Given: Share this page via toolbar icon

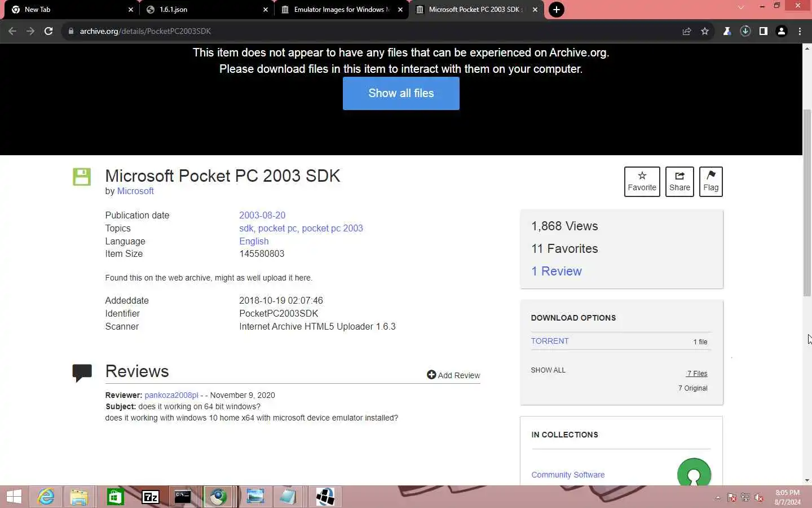Looking at the screenshot, I should click(687, 31).
